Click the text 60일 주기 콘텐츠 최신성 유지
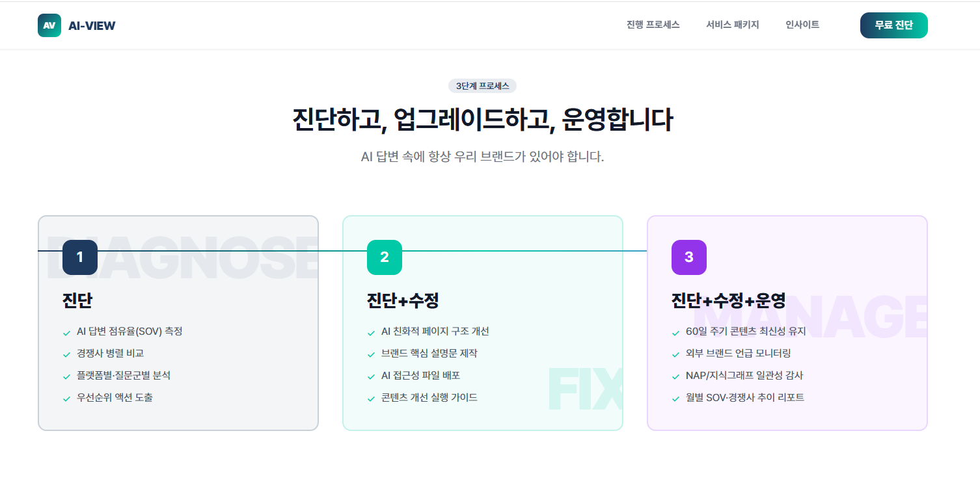 (x=746, y=332)
